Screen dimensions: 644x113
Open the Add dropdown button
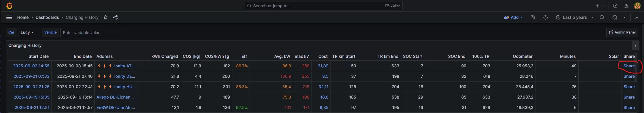(x=513, y=17)
